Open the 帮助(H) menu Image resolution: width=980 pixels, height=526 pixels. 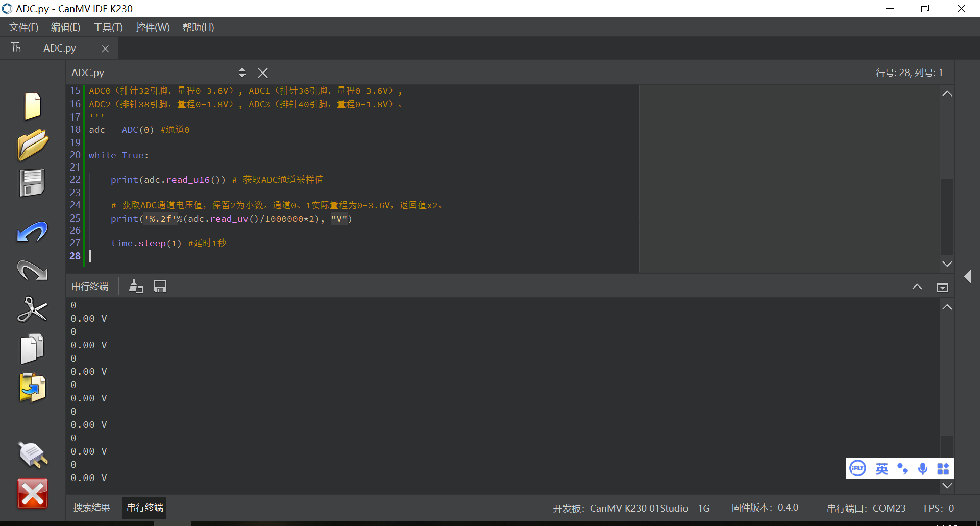click(199, 28)
